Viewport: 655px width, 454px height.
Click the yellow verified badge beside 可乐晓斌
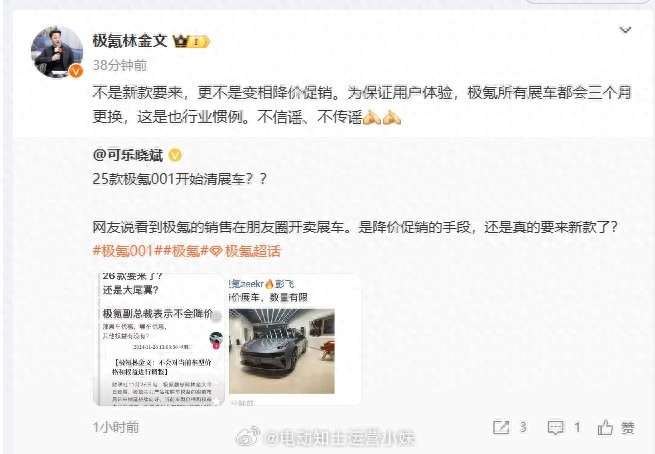point(175,155)
